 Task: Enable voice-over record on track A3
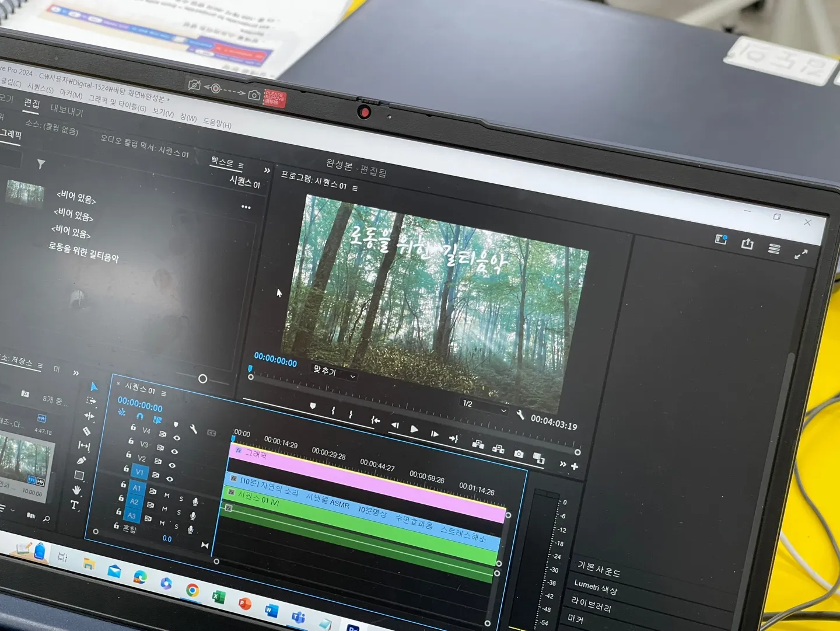tap(190, 529)
